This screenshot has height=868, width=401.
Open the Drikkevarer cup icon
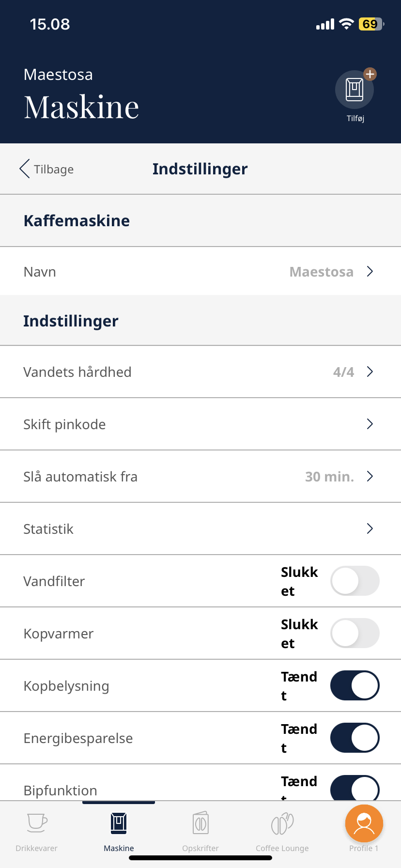(37, 822)
